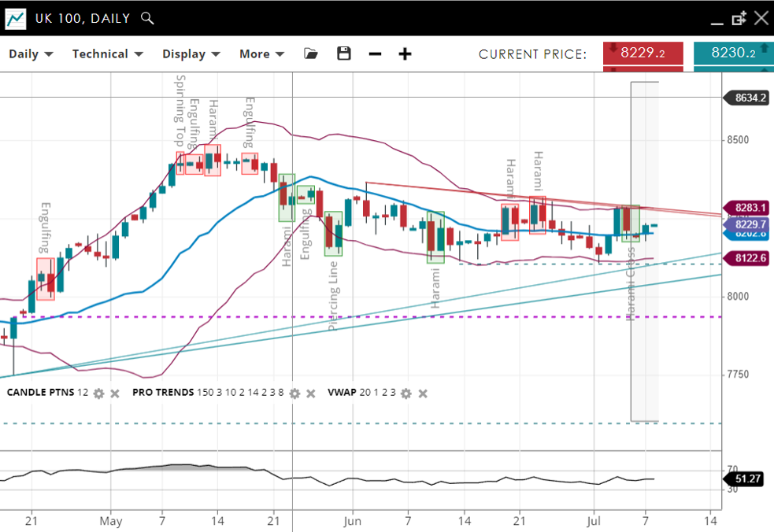Open the Technical indicators dropdown
The image size is (774, 532).
click(107, 54)
